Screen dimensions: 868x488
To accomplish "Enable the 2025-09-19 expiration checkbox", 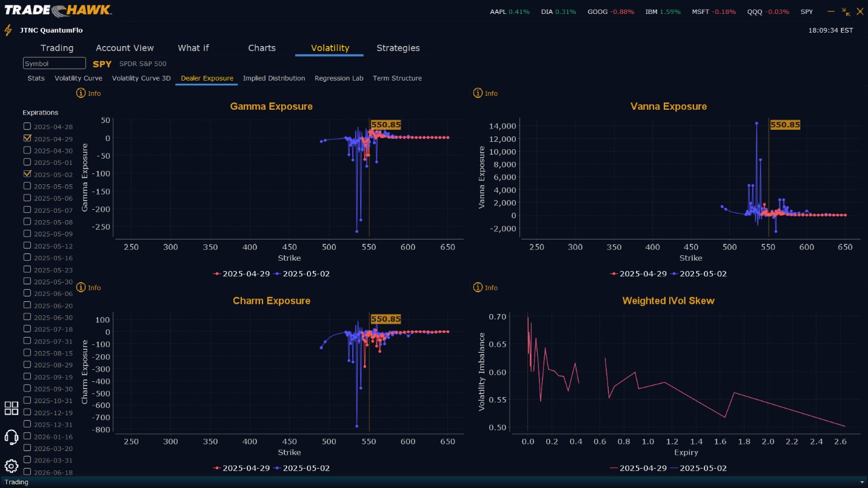I will coord(27,376).
